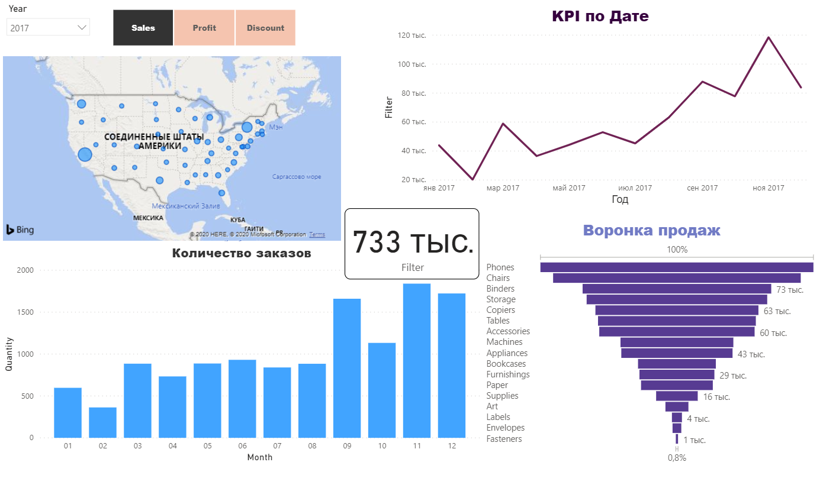Screen dimensions: 823x504
Task: Select the Florida bubble on map
Action: click(x=221, y=193)
